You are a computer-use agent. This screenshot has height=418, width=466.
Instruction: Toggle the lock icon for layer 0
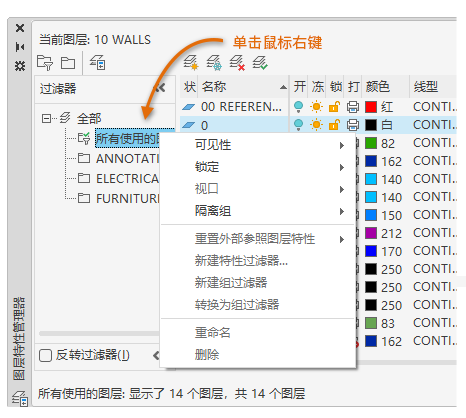[x=334, y=125]
